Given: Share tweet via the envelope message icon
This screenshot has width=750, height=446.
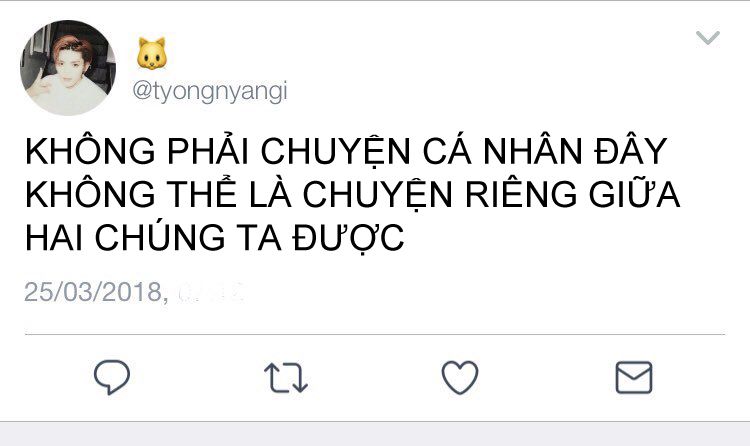Looking at the screenshot, I should click(x=633, y=378).
